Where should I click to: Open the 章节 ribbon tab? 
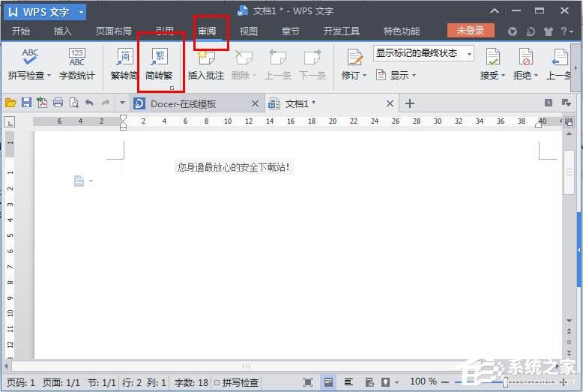coord(290,31)
